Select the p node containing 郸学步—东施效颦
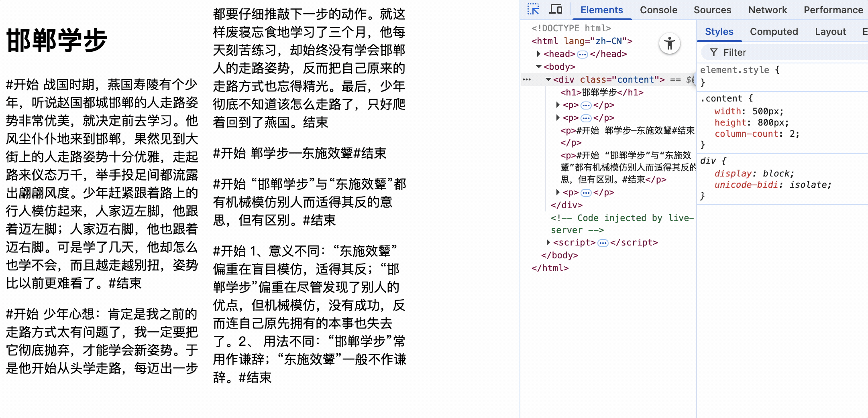 point(628,136)
